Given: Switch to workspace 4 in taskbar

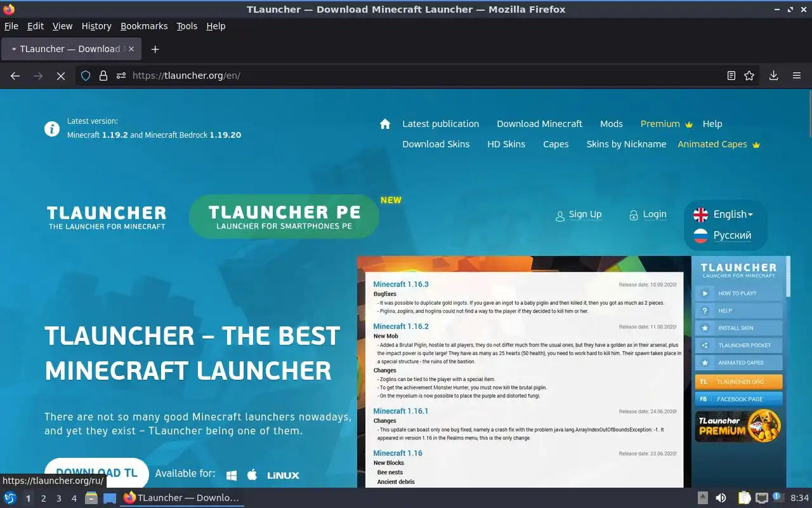Looking at the screenshot, I should tap(74, 498).
